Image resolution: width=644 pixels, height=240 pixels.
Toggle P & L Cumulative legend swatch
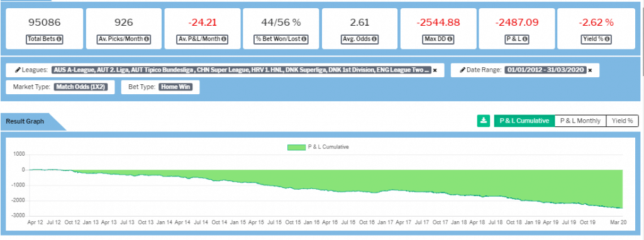(297, 147)
